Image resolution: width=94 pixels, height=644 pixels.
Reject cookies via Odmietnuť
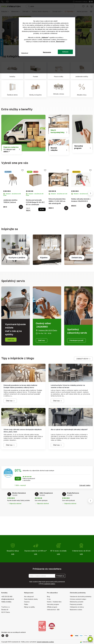coord(25,53)
